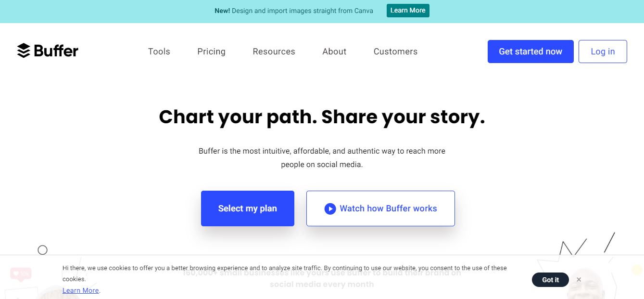Image resolution: width=644 pixels, height=299 pixels.
Task: Open the Tools menu
Action: pyautogui.click(x=159, y=52)
